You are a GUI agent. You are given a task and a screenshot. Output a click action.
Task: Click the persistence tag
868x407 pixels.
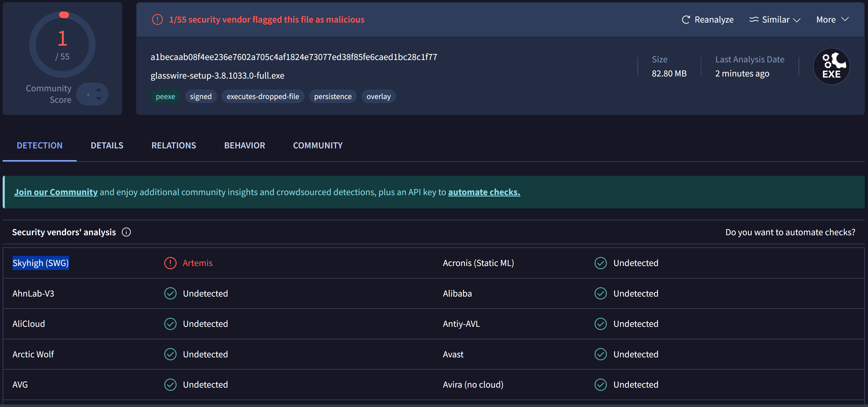point(333,96)
